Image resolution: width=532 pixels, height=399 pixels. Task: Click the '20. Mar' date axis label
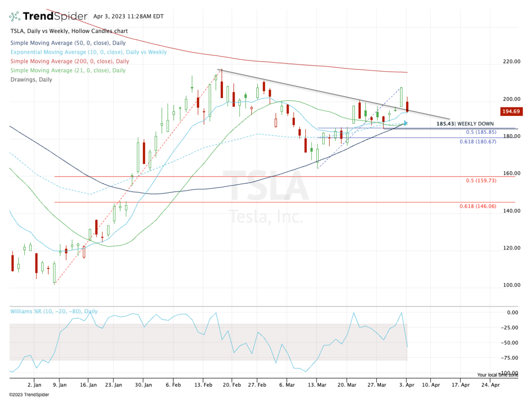pyautogui.click(x=347, y=385)
